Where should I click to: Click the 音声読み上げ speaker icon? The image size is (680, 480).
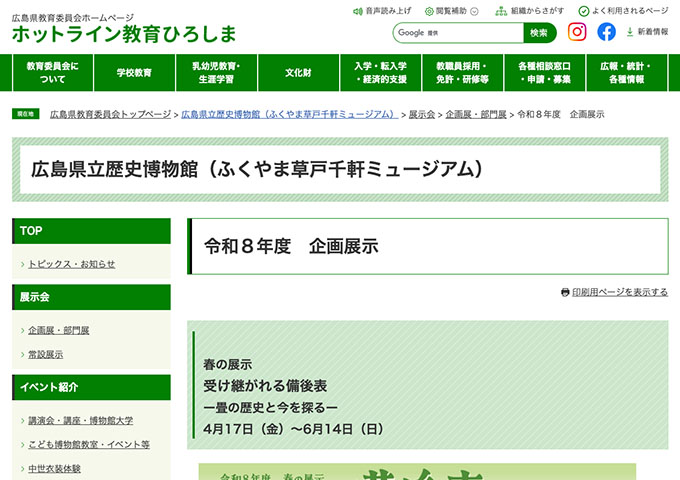click(x=358, y=11)
